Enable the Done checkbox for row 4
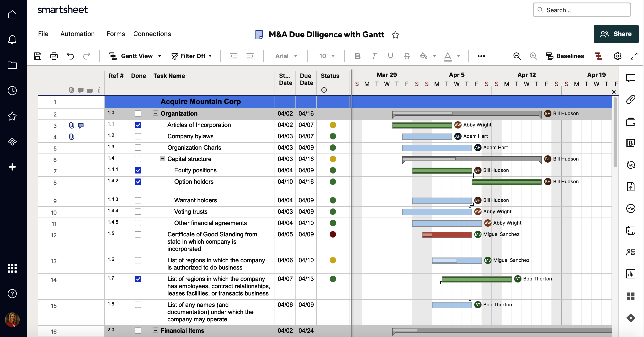The height and width of the screenshot is (337, 644). coord(138,136)
